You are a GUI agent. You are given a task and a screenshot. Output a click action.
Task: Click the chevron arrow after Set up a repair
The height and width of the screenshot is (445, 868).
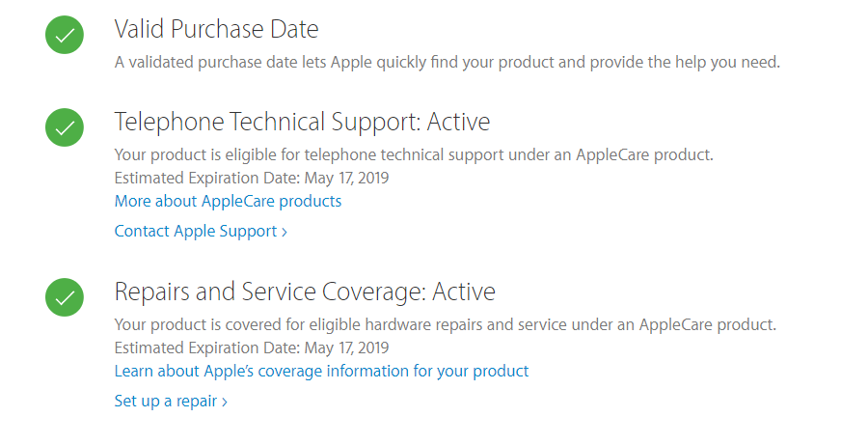[x=224, y=402]
